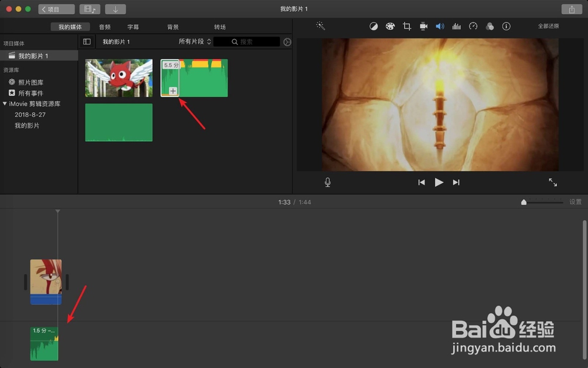Select 我的影片 1 in project media
Screen dimensions: 588x368
[x=39, y=56]
